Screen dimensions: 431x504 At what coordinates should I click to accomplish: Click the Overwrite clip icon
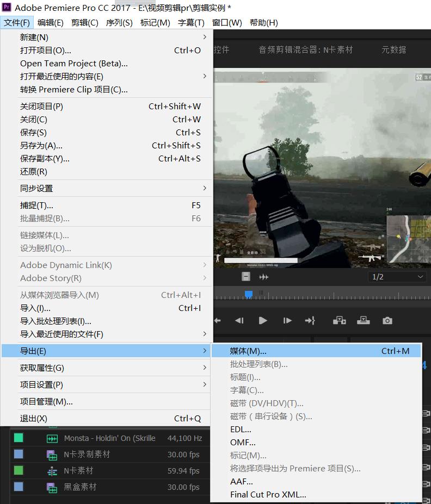(363, 320)
